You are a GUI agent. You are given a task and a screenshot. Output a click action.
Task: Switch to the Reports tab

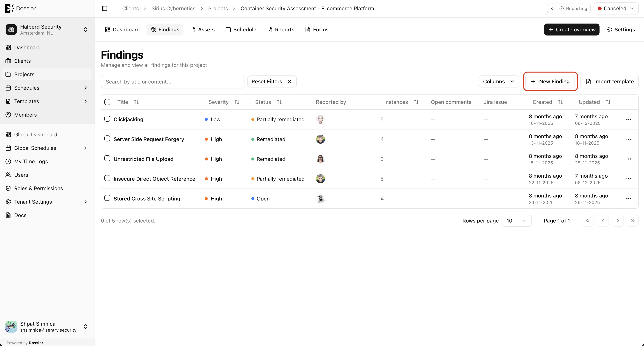point(281,30)
